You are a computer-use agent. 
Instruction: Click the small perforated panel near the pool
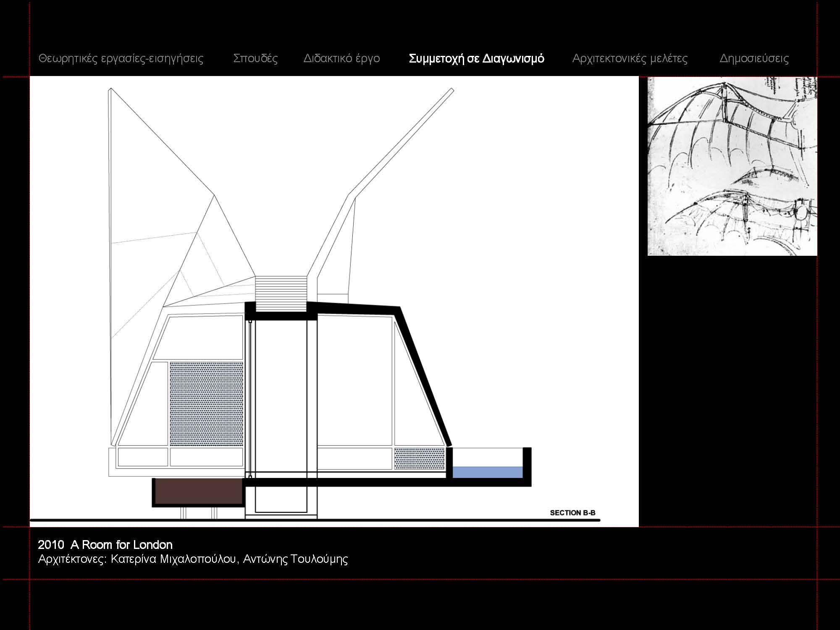419,458
